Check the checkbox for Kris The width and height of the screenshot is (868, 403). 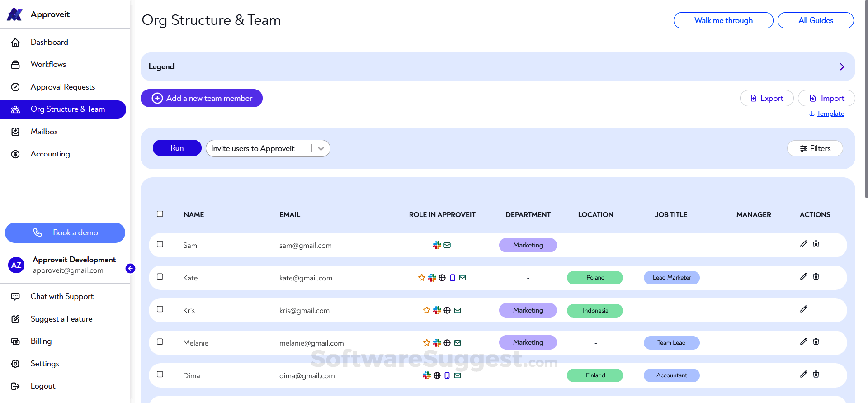(x=160, y=309)
